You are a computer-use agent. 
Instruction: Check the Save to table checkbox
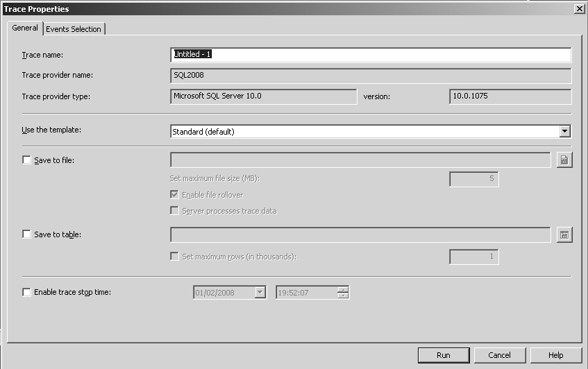(26, 234)
